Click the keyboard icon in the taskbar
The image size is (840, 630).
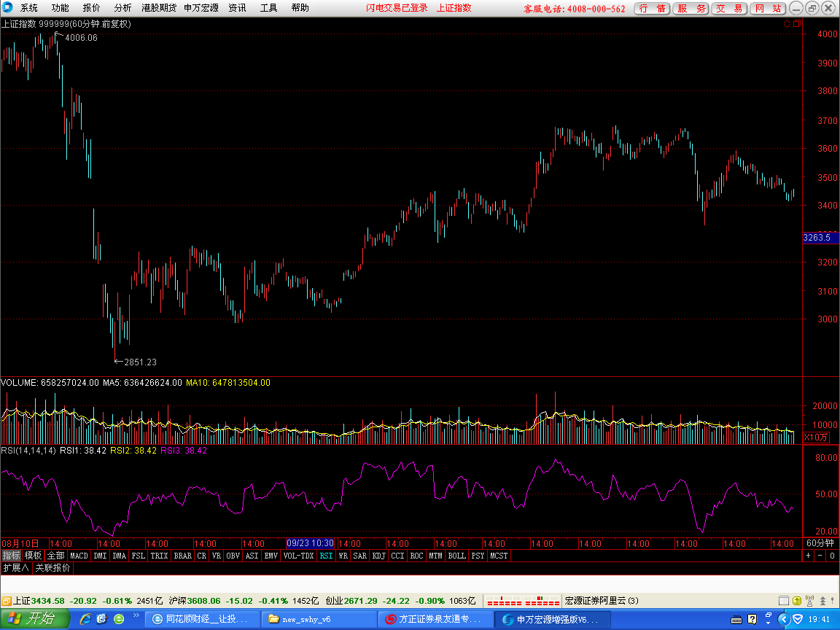pyautogui.click(x=736, y=620)
